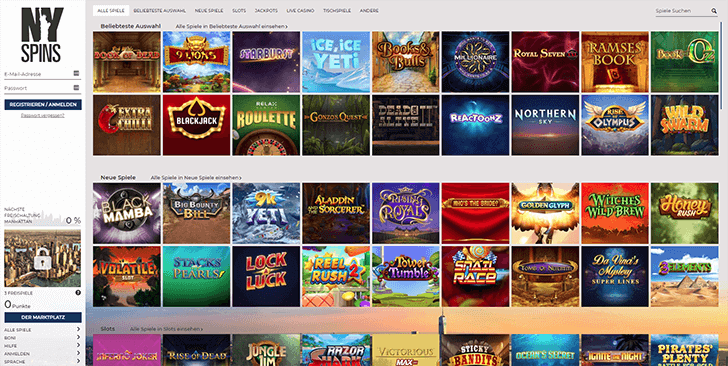Launch the Starburst slot
The height and width of the screenshot is (366, 728).
(266, 62)
